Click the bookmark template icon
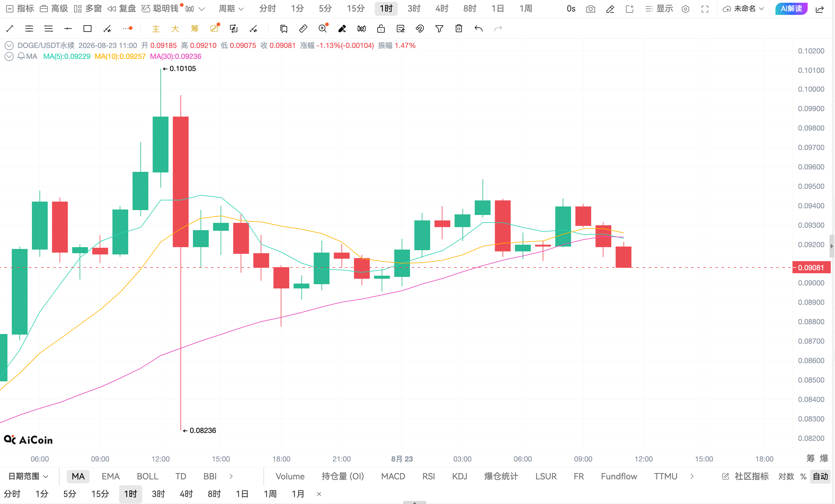Screen dimensions: 835x504 [x=283, y=29]
